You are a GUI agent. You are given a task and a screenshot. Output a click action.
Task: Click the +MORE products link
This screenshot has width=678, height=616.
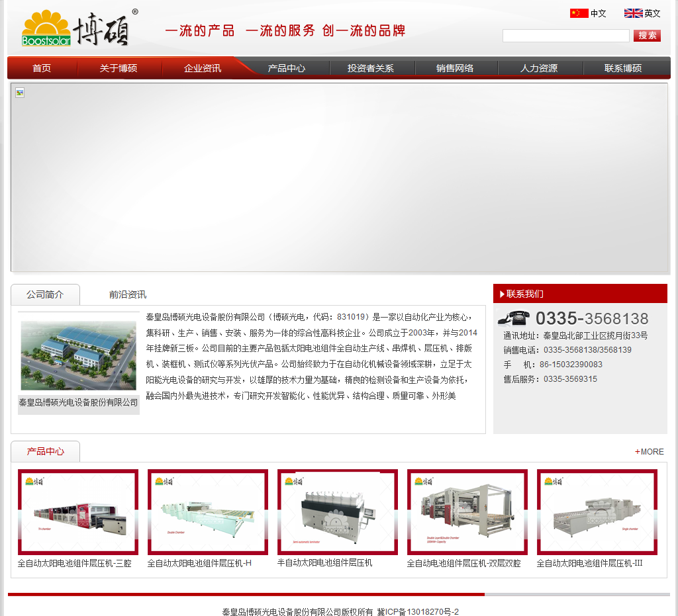coord(649,452)
